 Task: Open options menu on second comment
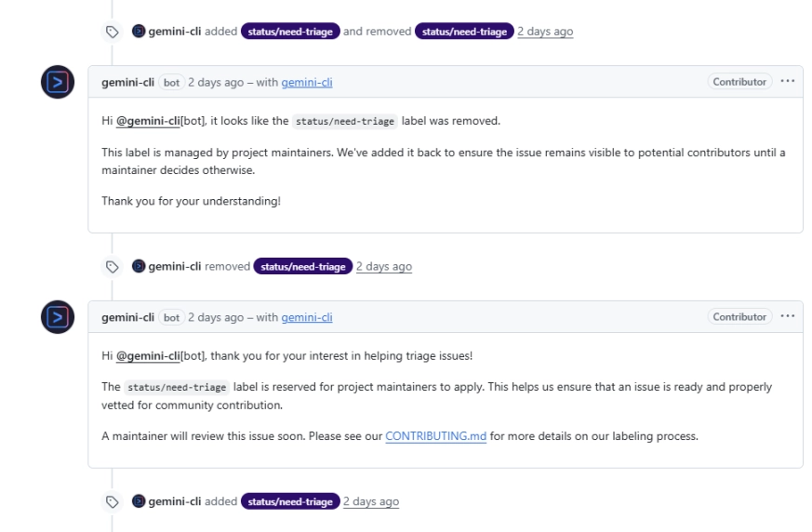(x=788, y=317)
